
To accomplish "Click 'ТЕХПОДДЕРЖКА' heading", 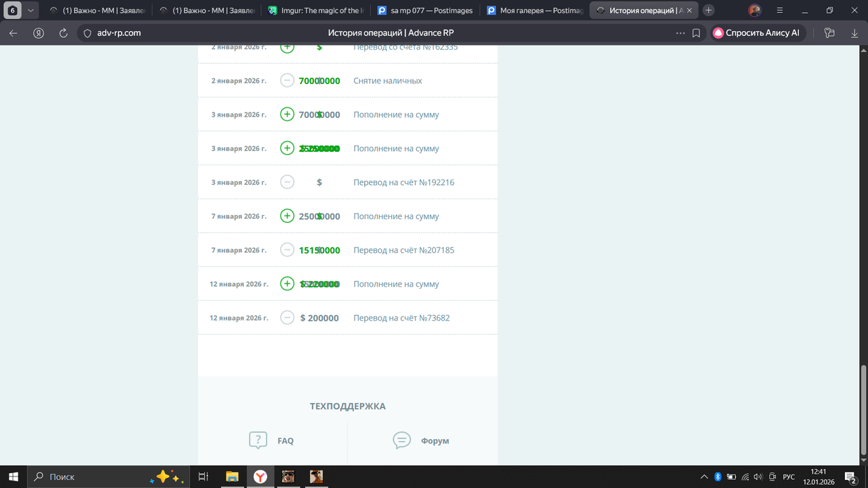I will click(348, 407).
